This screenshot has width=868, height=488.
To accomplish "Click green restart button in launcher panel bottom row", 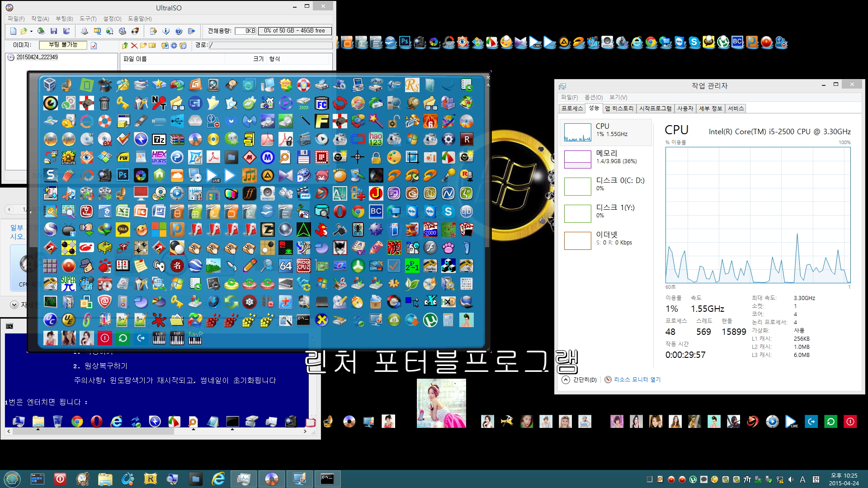I will [123, 338].
